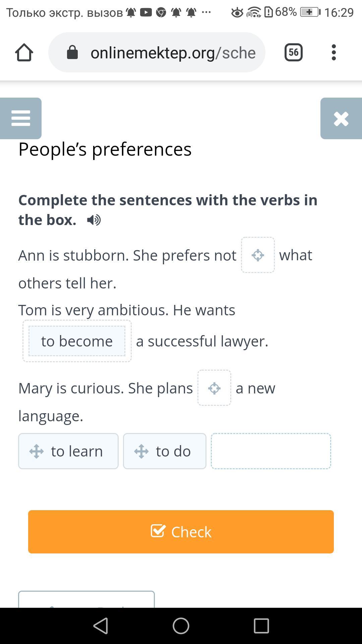
Task: Open Android recent apps square button
Action: [x=261, y=626]
